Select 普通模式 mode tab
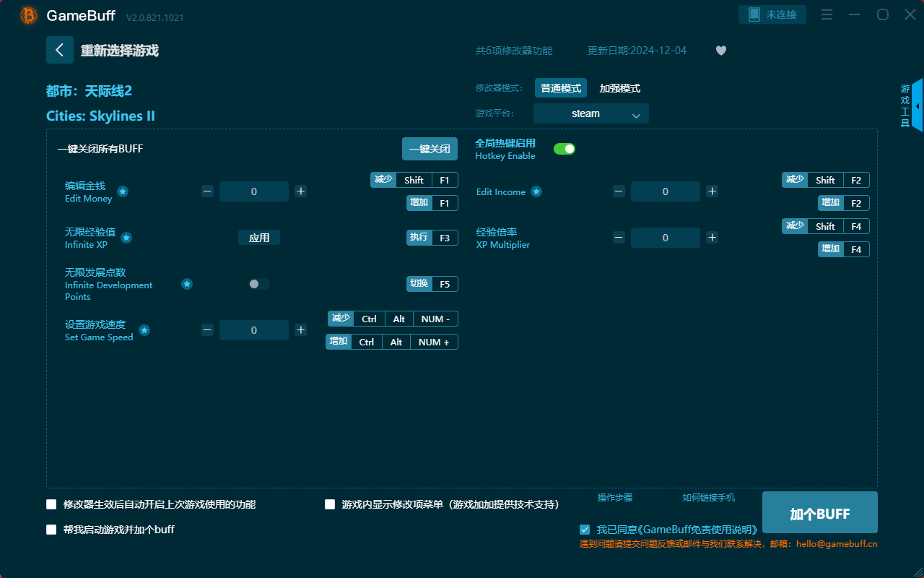924x578 pixels. (561, 88)
